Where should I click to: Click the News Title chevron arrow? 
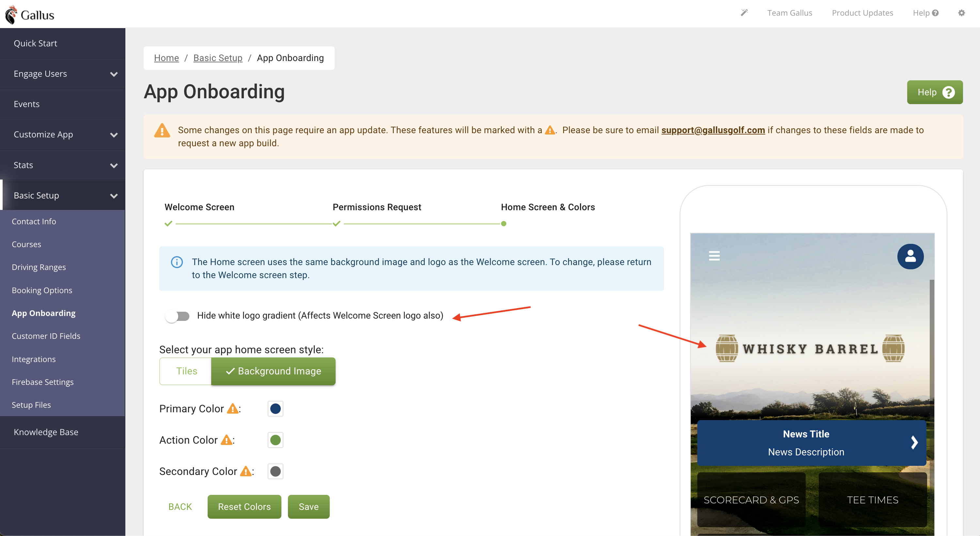[914, 442]
